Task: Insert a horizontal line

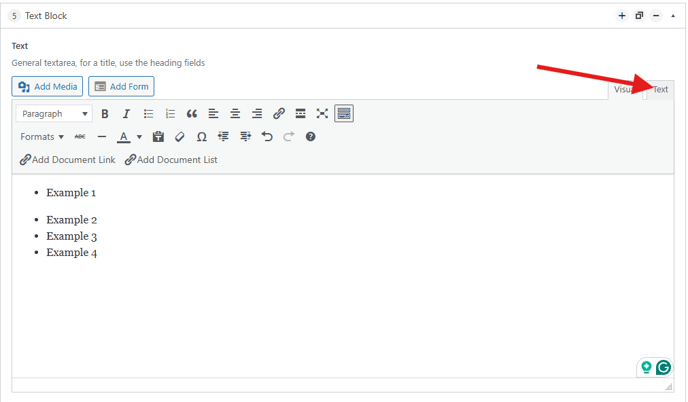Action: pos(102,137)
